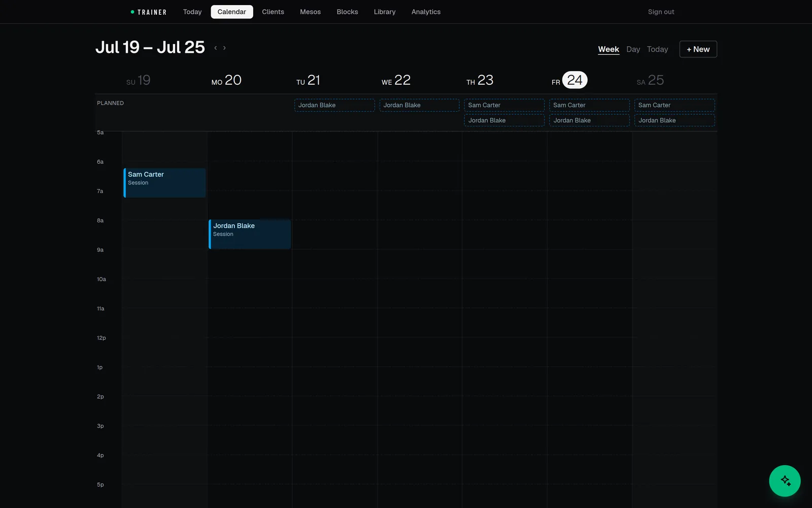This screenshot has width=812, height=508.
Task: Click the Jul 19 – Jul 25 heading
Action: pos(150,47)
